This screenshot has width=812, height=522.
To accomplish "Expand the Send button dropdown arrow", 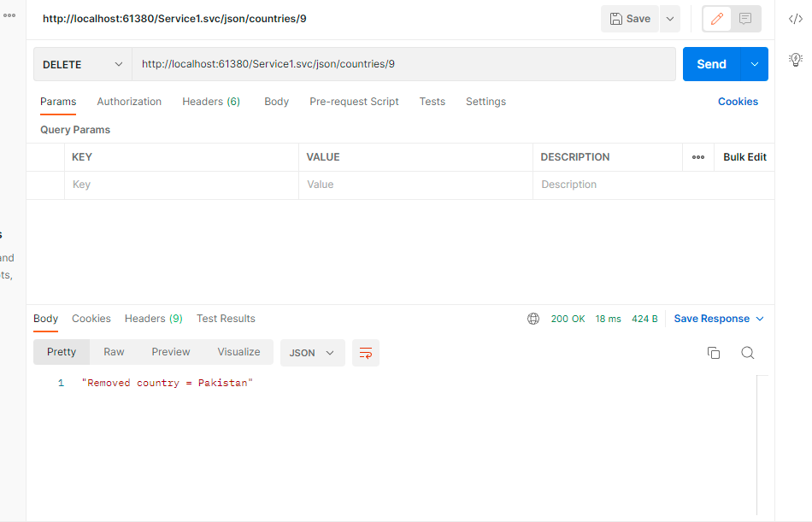I will coord(755,64).
